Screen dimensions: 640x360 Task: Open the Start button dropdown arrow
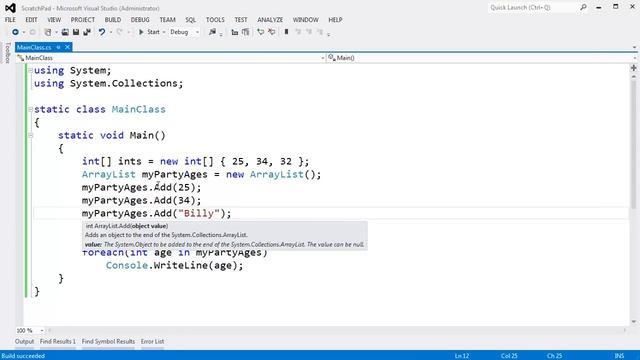pyautogui.click(x=164, y=32)
